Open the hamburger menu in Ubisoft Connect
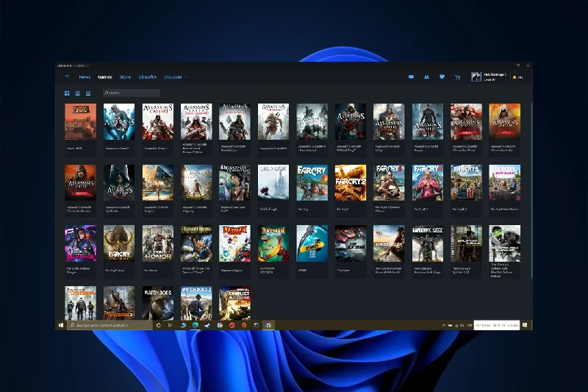 tap(68, 76)
